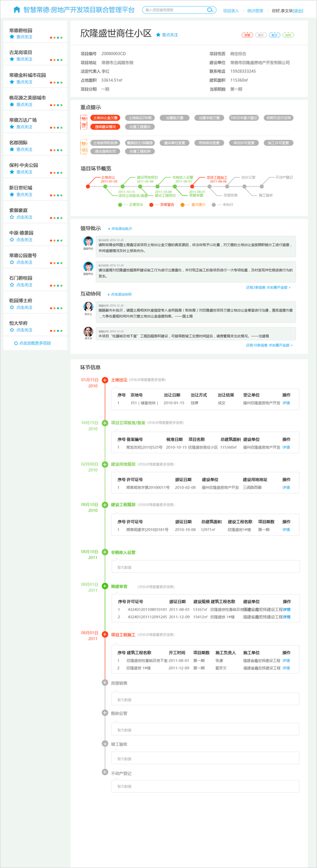The width and height of the screenshot is (317, 868).
Task: Expand the 房屋销售 timeline node
Action: 105,682
